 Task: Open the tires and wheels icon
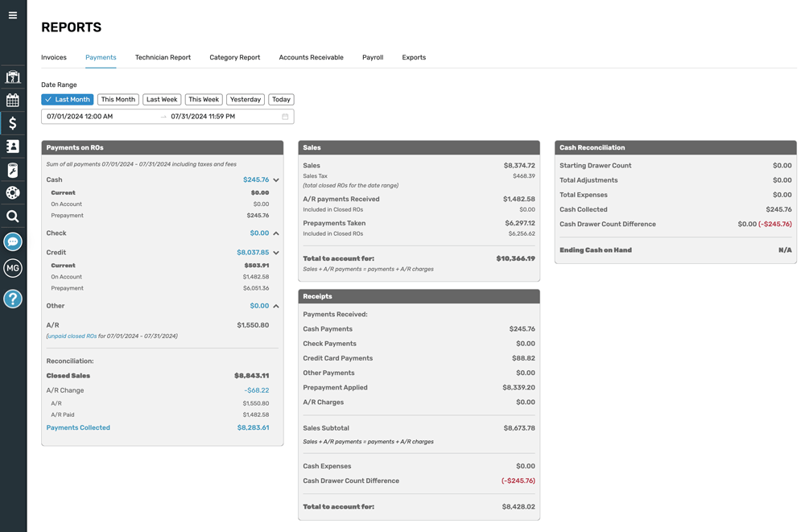[x=13, y=193]
